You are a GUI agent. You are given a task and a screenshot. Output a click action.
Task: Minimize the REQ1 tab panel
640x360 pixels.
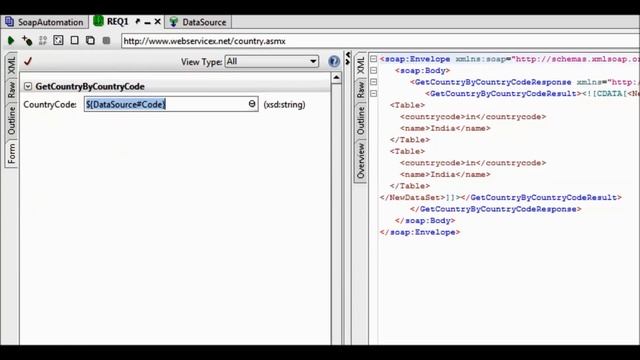point(147,22)
